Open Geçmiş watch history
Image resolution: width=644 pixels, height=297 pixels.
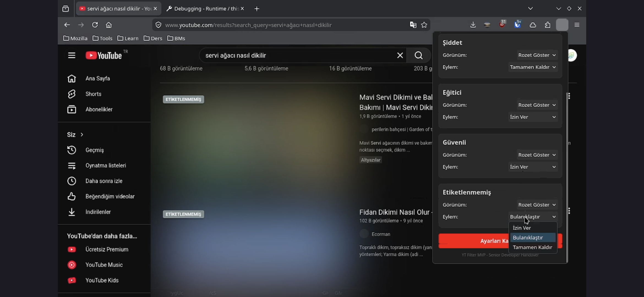tap(104, 150)
